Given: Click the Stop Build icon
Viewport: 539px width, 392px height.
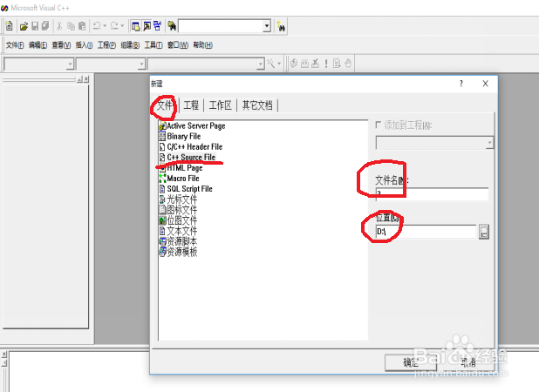Looking at the screenshot, I should click(x=315, y=64).
